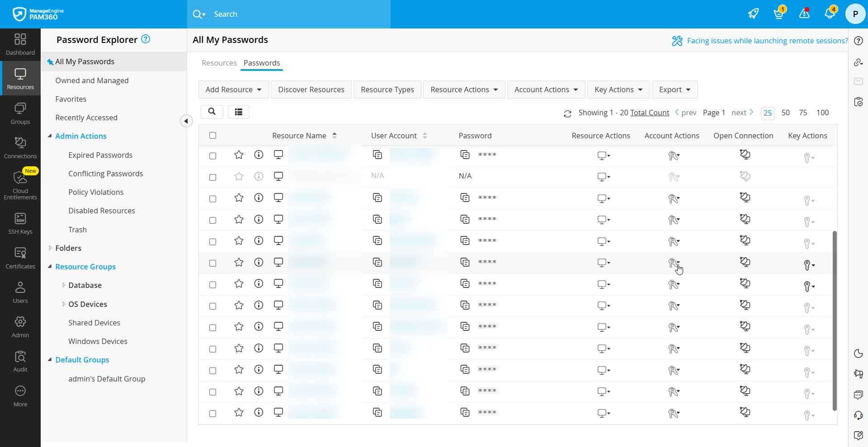Expand the Database resource group
This screenshot has width=868, height=447.
coord(64,285)
